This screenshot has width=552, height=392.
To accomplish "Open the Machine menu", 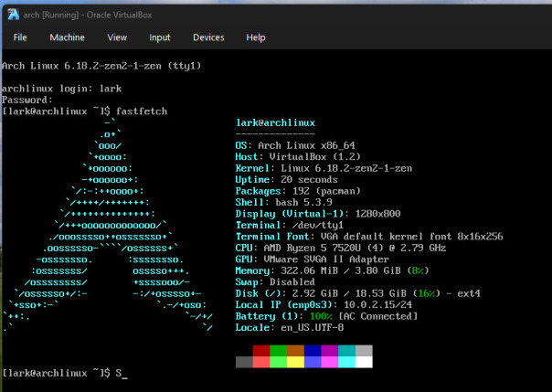I will point(67,37).
